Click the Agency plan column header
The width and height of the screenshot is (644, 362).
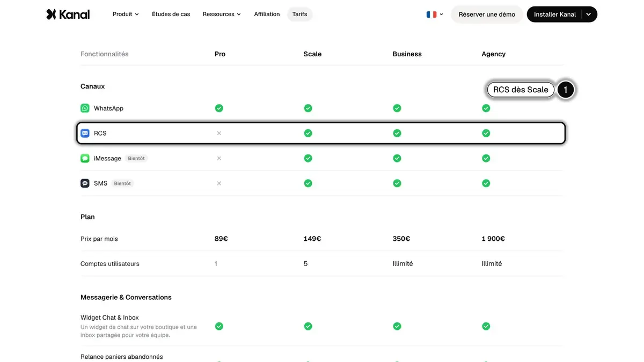[x=494, y=54]
